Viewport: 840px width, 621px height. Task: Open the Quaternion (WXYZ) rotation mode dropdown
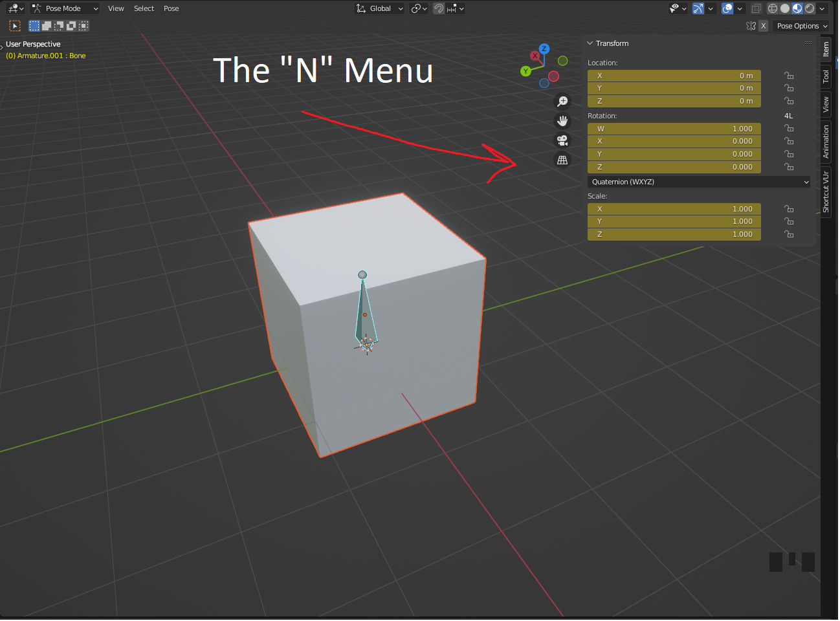coord(698,182)
